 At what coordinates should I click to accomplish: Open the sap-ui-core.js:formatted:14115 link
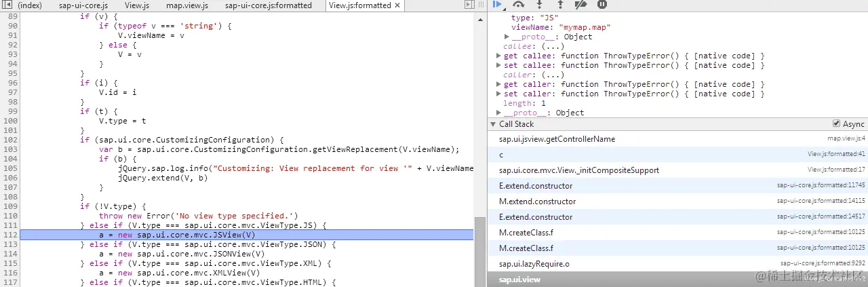821,201
